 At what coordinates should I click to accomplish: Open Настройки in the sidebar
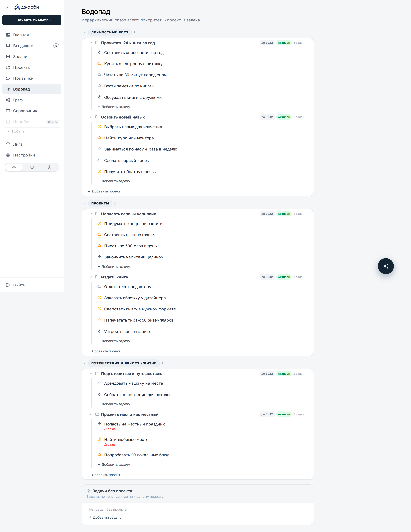pyautogui.click(x=32, y=155)
